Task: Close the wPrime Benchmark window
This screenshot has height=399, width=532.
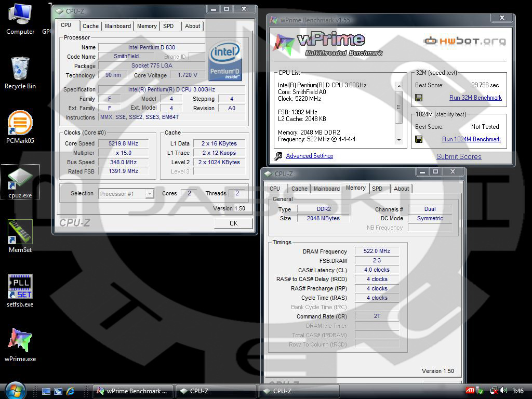Action: [x=502, y=18]
